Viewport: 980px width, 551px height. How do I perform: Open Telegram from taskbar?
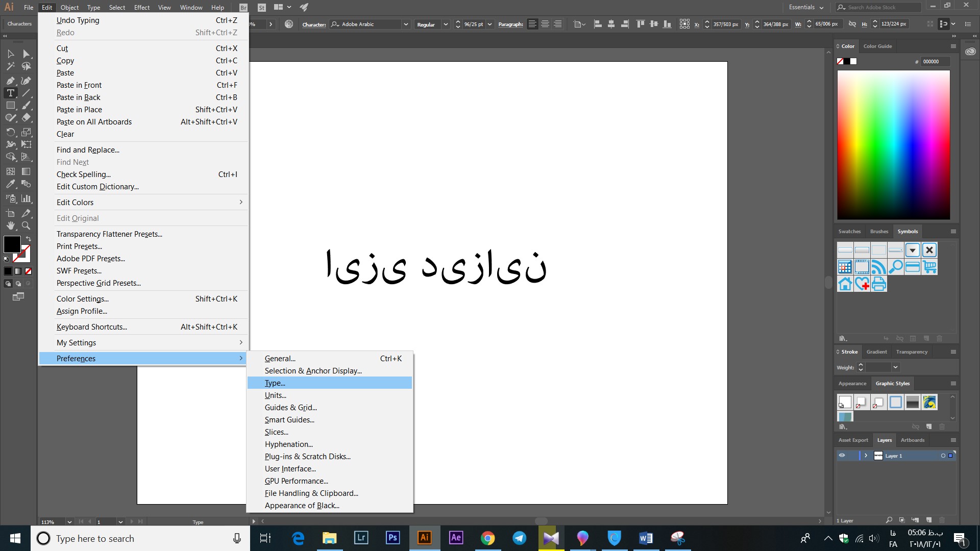519,538
